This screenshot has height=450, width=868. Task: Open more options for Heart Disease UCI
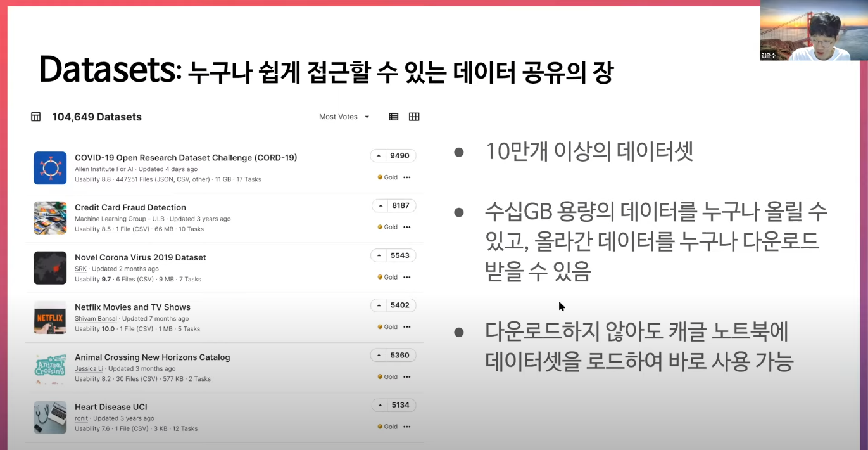coord(407,427)
